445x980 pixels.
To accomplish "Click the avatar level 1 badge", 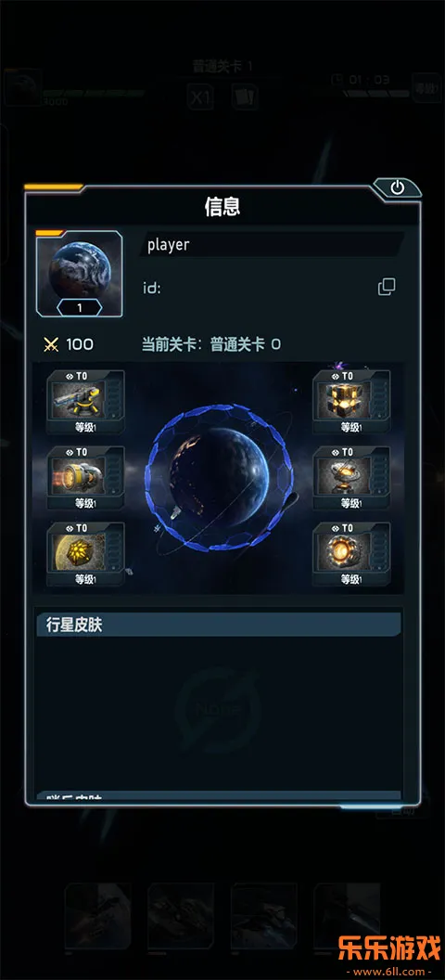I will coord(79,307).
